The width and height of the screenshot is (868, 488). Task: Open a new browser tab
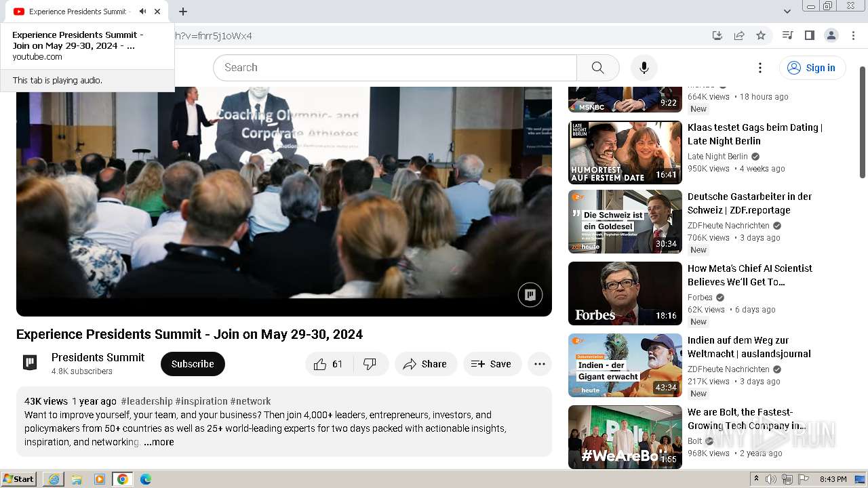point(183,12)
